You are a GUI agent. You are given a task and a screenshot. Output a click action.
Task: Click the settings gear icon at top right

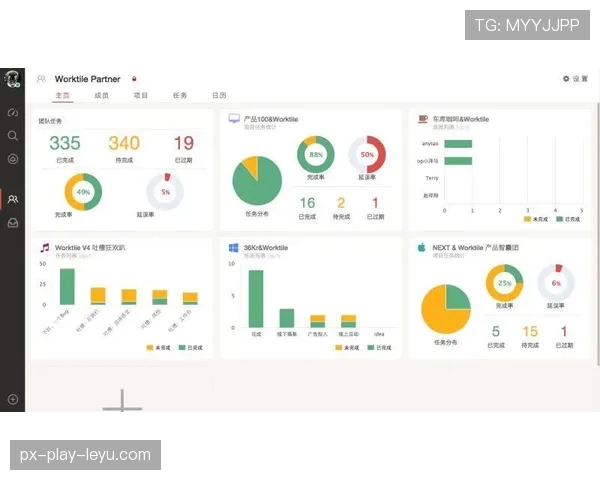click(x=566, y=78)
